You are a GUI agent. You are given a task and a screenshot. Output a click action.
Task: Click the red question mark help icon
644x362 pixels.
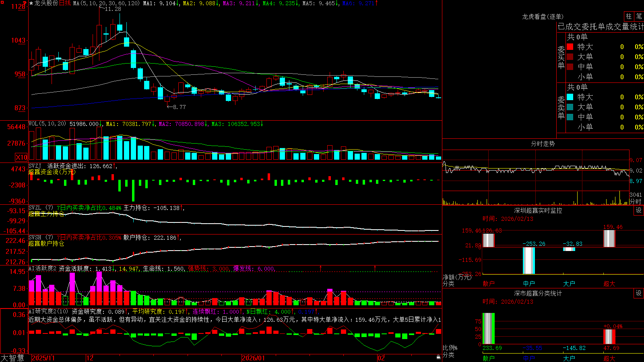[25, 4]
